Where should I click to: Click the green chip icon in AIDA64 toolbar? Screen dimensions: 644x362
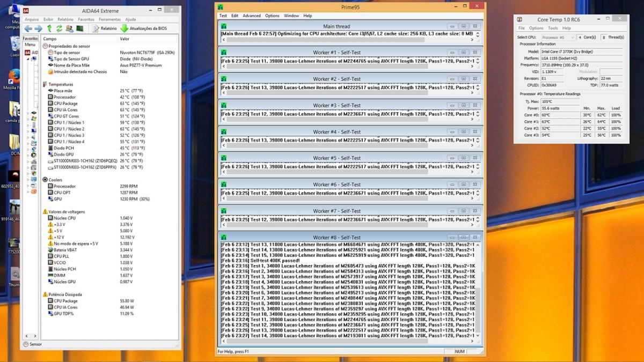click(79, 28)
